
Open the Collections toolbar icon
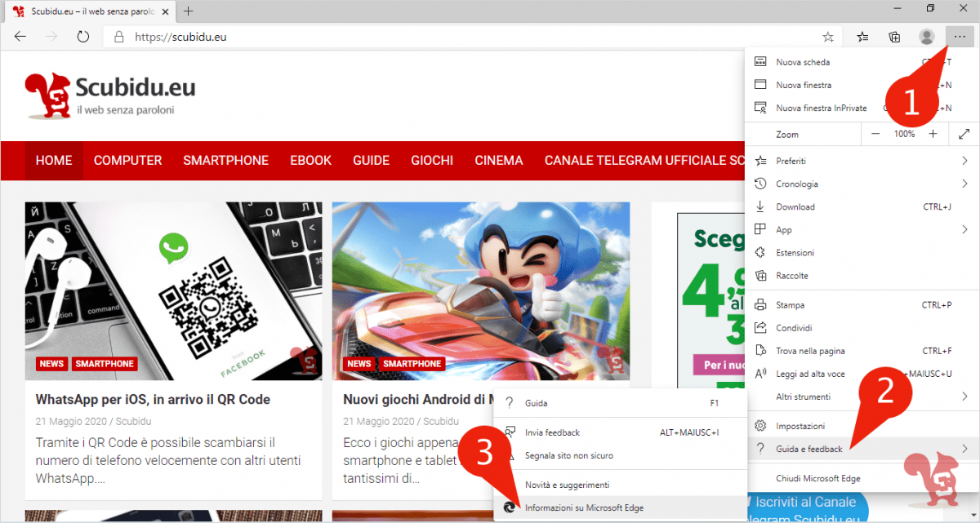click(x=894, y=37)
